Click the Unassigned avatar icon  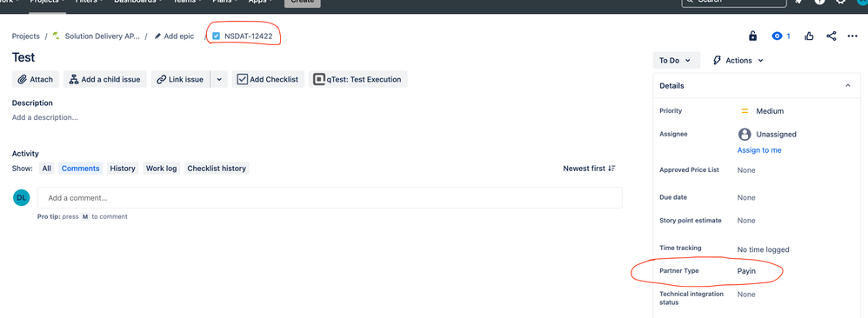[x=744, y=134]
